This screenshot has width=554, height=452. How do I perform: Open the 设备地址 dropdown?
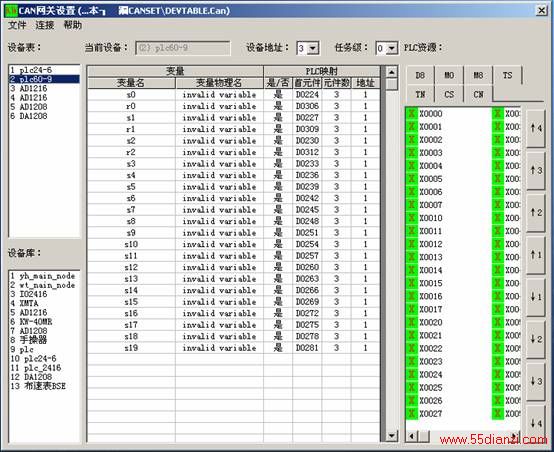coord(313,48)
